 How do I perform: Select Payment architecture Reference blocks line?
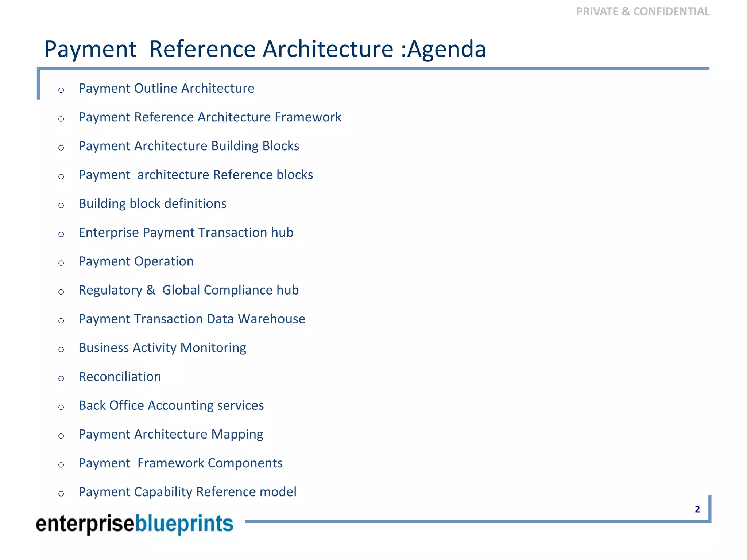pos(196,175)
